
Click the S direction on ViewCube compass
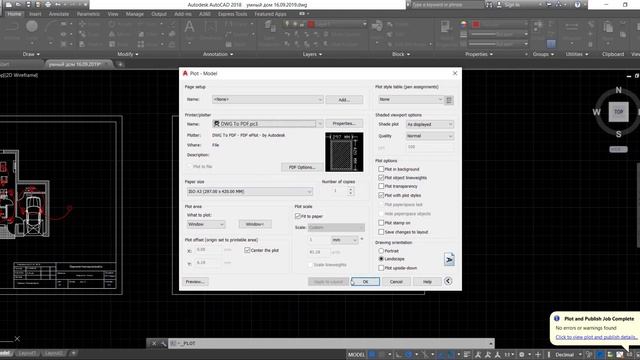tap(618, 134)
